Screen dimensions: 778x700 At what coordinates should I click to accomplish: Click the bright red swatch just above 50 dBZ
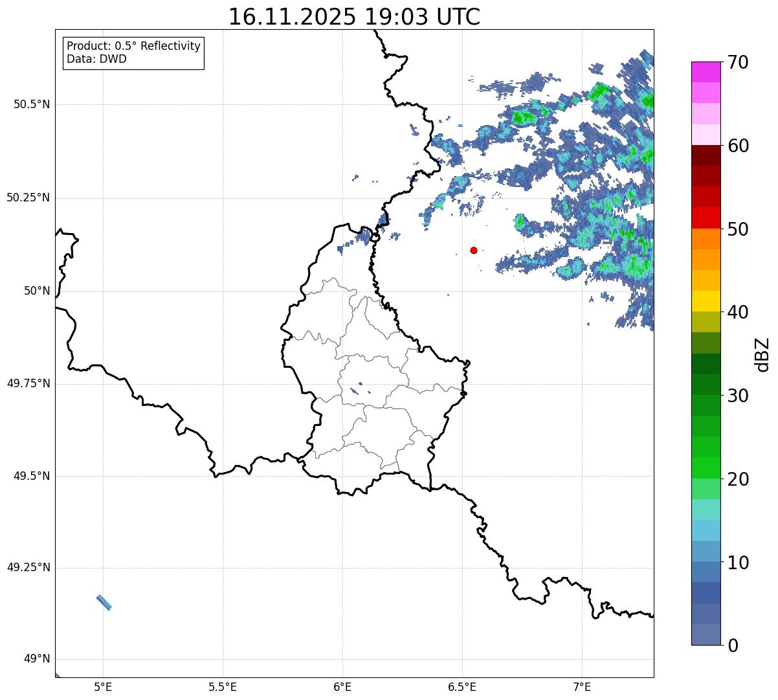pyautogui.click(x=706, y=218)
